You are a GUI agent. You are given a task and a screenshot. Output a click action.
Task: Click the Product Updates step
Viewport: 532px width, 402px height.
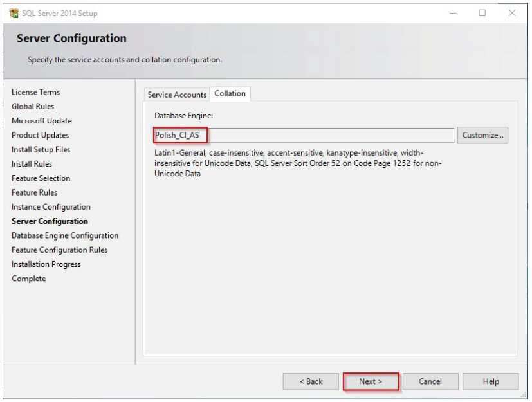pos(41,135)
